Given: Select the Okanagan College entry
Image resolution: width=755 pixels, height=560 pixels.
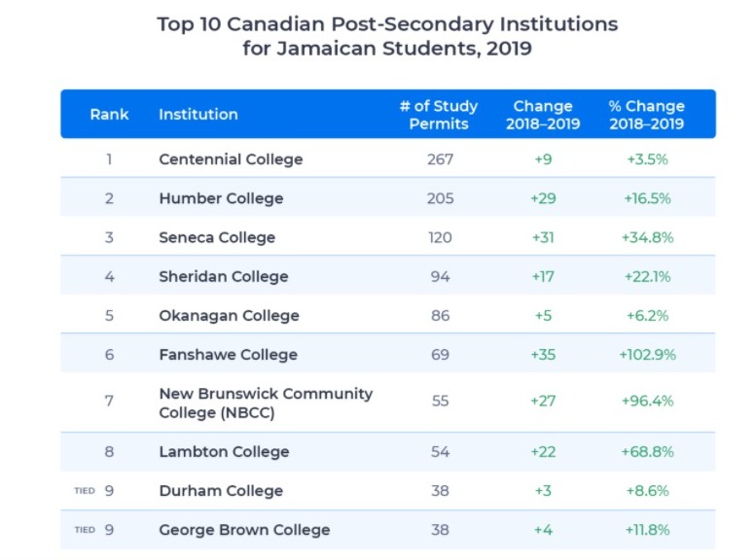Looking at the screenshot, I should [229, 315].
